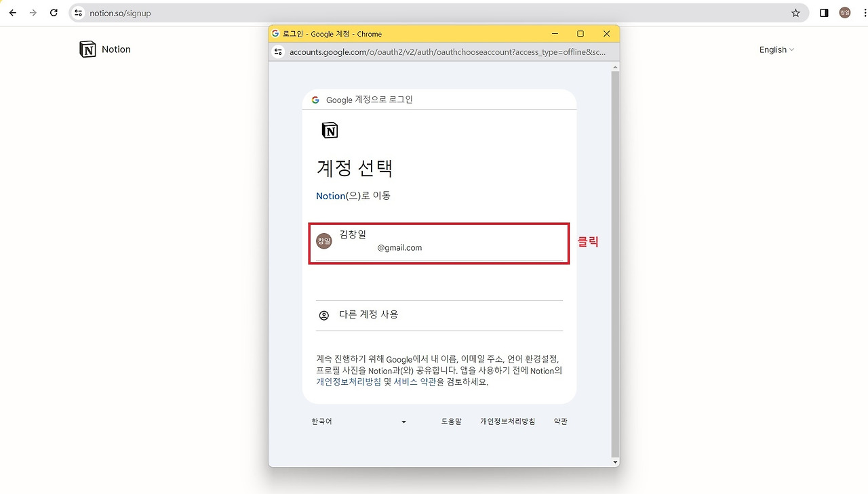
Task: Click the Notion logo on the signup page
Action: click(x=87, y=49)
